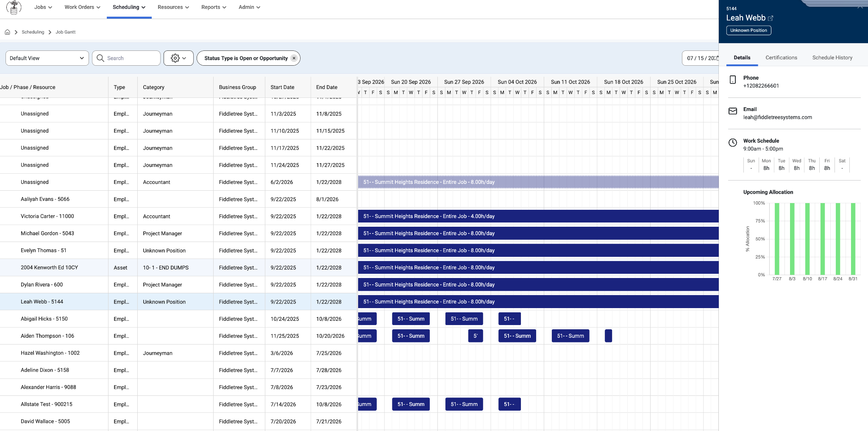The width and height of the screenshot is (868, 431).
Task: Click the 2004 Kenworth asset Gantt bar
Action: (x=538, y=267)
